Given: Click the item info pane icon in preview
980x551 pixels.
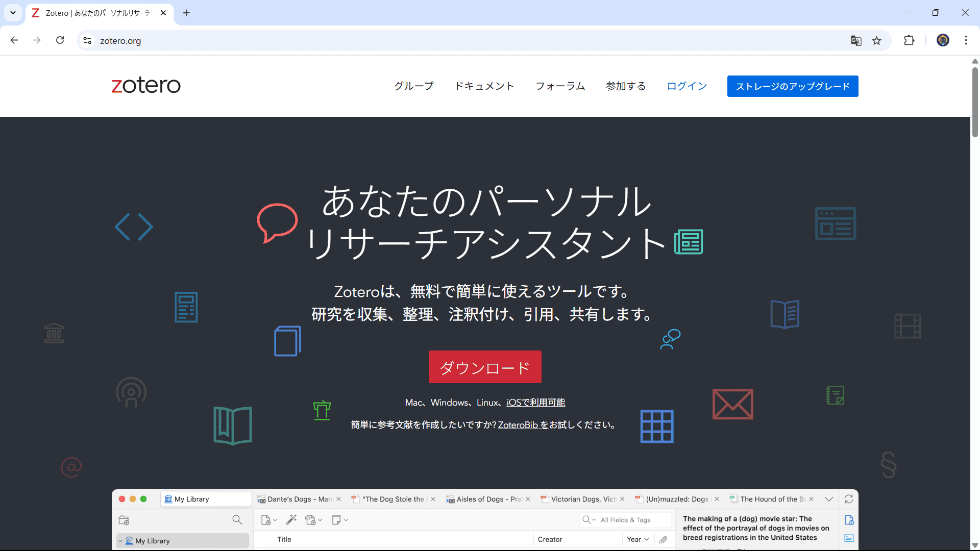Looking at the screenshot, I should pos(849,520).
